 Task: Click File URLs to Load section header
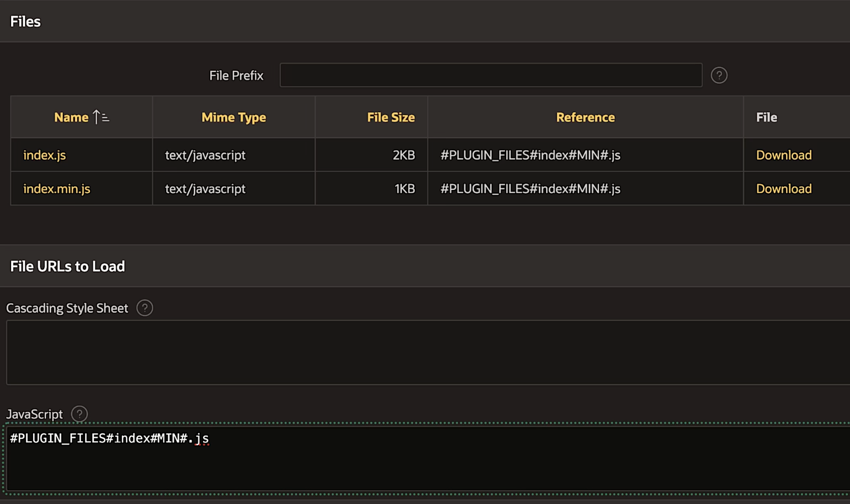pyautogui.click(x=68, y=266)
